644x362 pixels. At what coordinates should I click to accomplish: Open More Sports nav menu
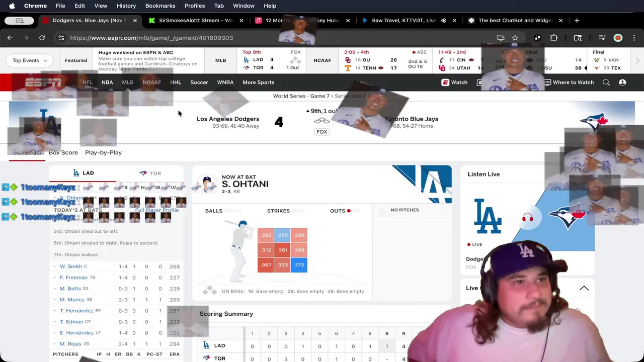[x=258, y=82]
